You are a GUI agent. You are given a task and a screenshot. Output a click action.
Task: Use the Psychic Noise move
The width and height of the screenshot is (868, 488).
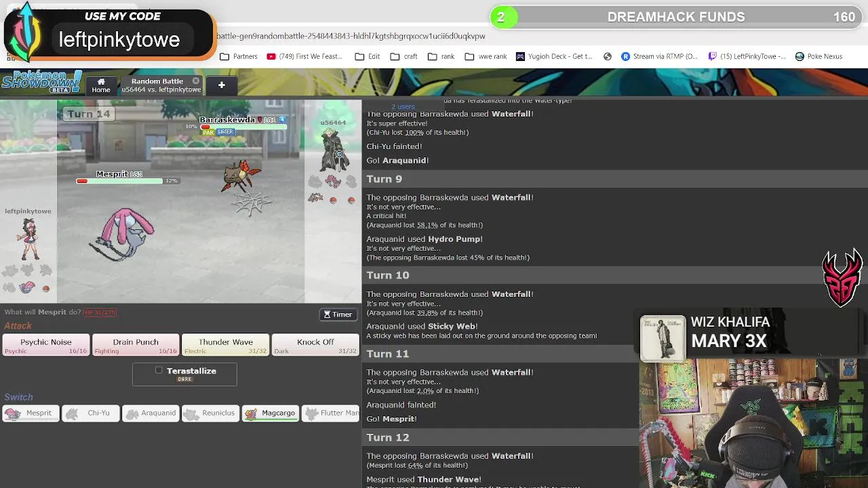point(46,346)
